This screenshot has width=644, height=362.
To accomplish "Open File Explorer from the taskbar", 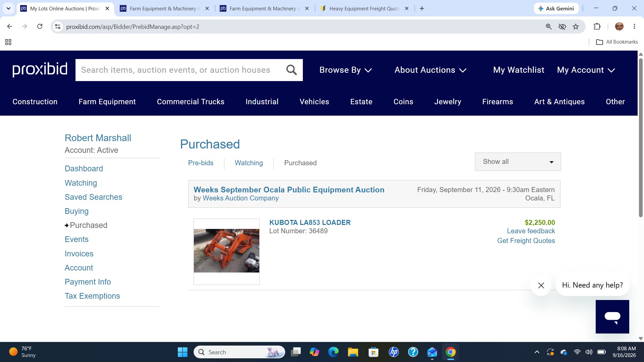I will click(353, 352).
